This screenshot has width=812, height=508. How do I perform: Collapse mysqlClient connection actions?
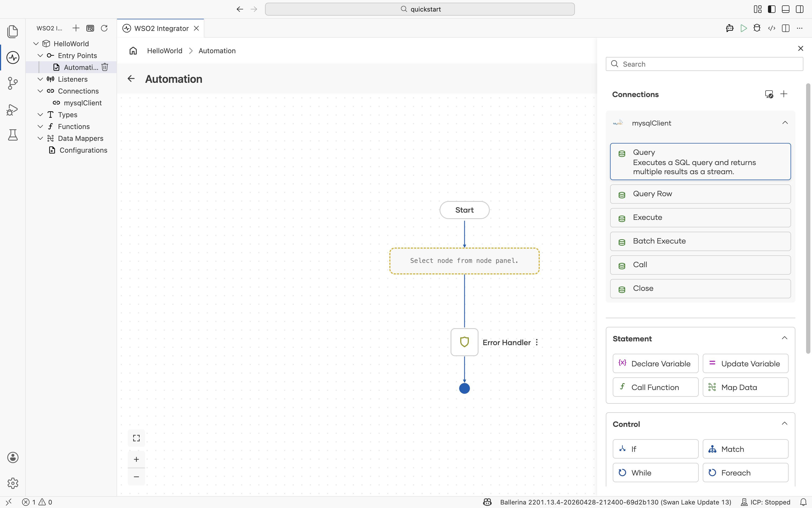point(785,123)
